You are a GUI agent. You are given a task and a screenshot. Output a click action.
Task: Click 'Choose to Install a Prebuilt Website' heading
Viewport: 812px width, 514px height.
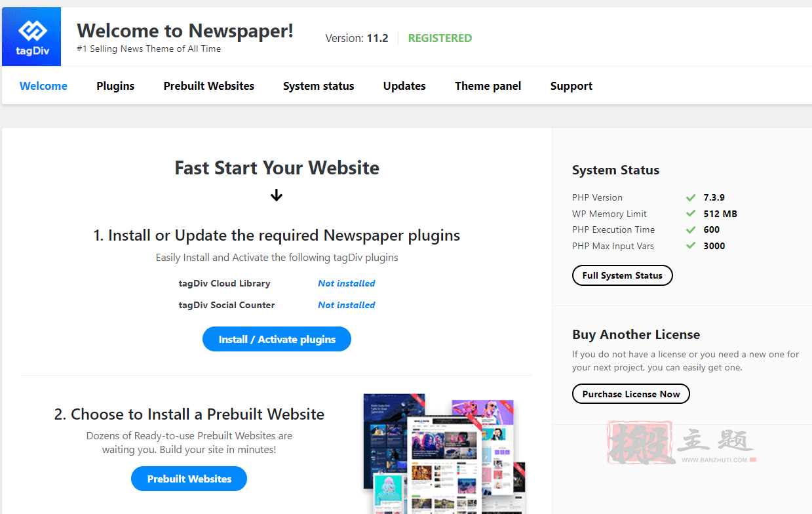[189, 414]
